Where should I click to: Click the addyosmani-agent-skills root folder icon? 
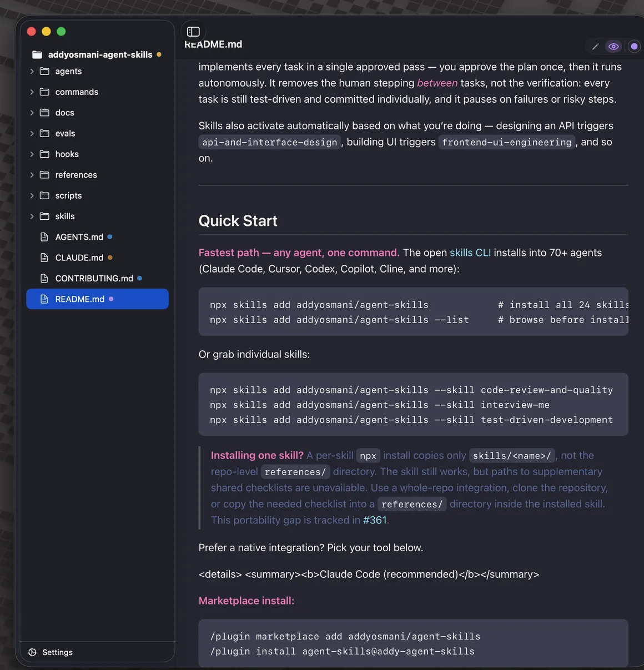pos(37,54)
